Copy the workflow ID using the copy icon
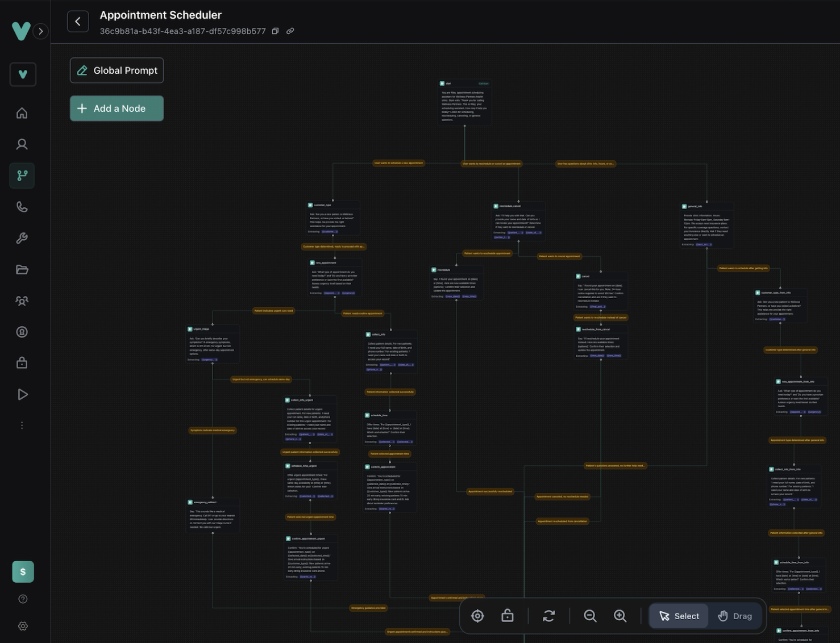The image size is (840, 643). point(275,31)
